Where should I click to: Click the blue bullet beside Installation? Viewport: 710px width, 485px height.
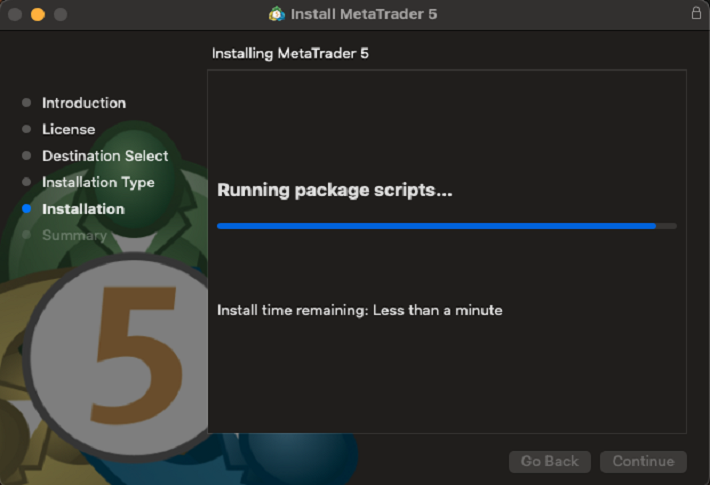(x=27, y=209)
